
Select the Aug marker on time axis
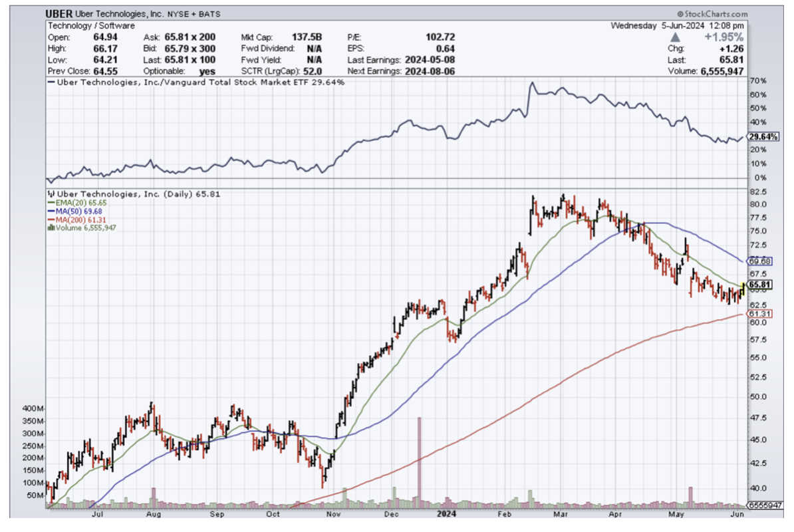coord(154,514)
